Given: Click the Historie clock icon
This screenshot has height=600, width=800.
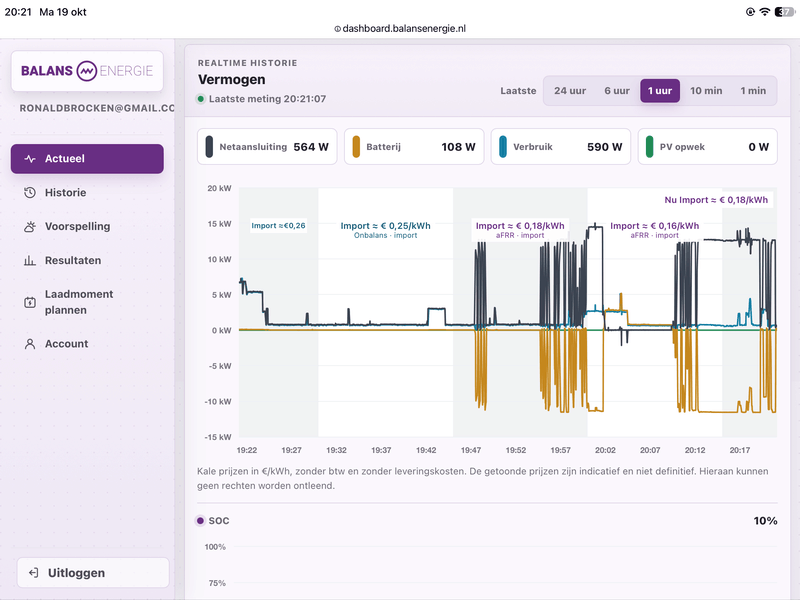Looking at the screenshot, I should point(30,193).
